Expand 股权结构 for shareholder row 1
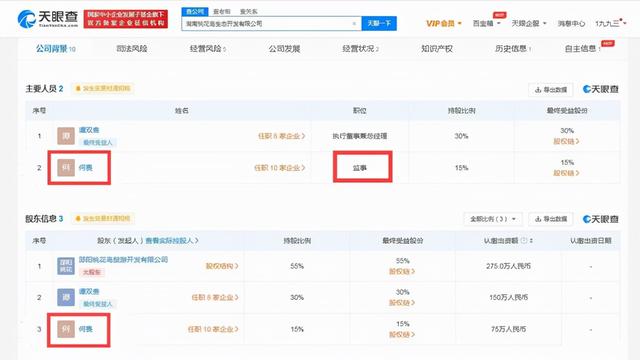 tap(222, 266)
